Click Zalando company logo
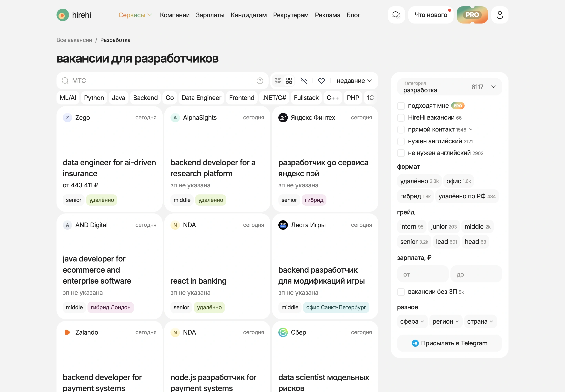This screenshot has width=565, height=392. pos(67,332)
